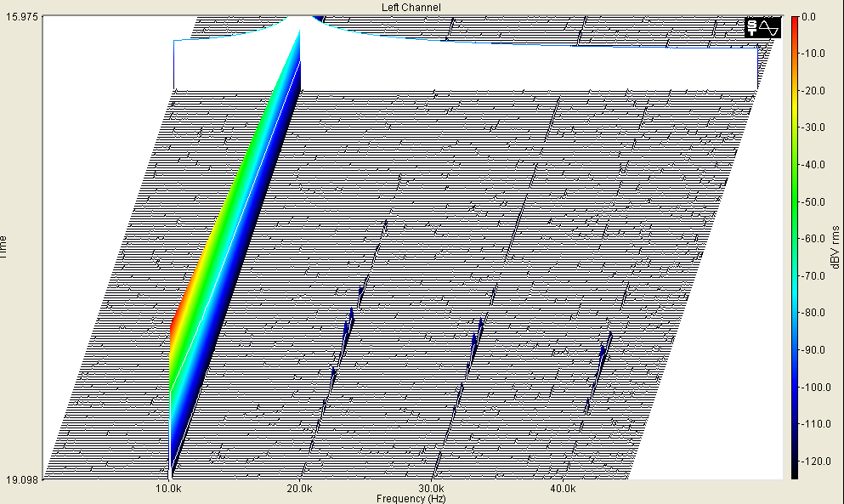Click the -80.0 color scale value
This screenshot has height=504, width=844.
tap(813, 312)
